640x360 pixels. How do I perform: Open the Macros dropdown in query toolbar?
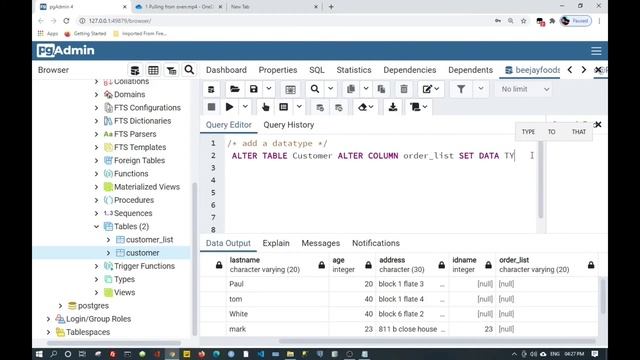pyautogui.click(x=418, y=107)
